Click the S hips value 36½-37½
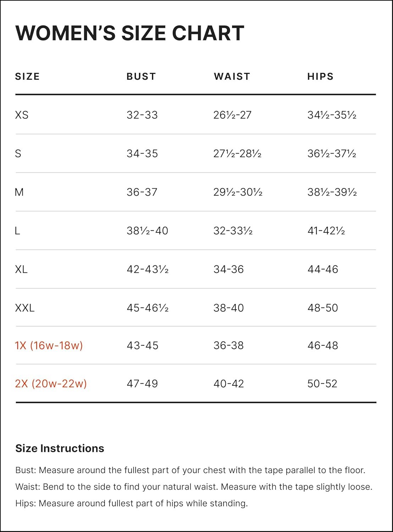393x532 pixels. (332, 154)
